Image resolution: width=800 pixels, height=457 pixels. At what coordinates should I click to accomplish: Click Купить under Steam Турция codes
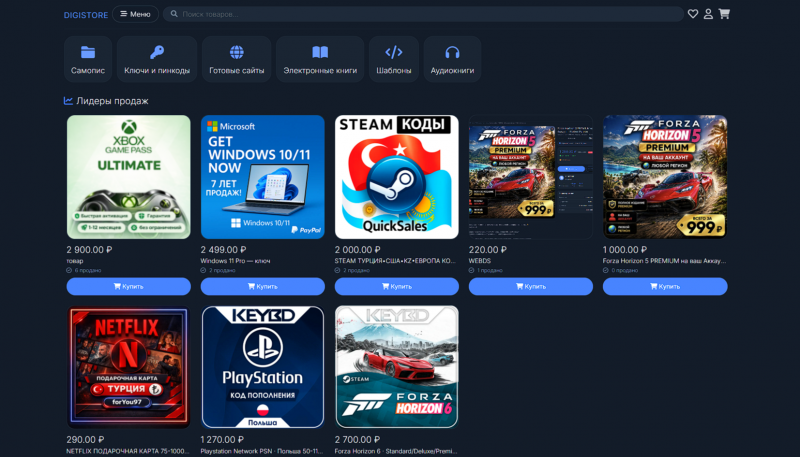396,286
